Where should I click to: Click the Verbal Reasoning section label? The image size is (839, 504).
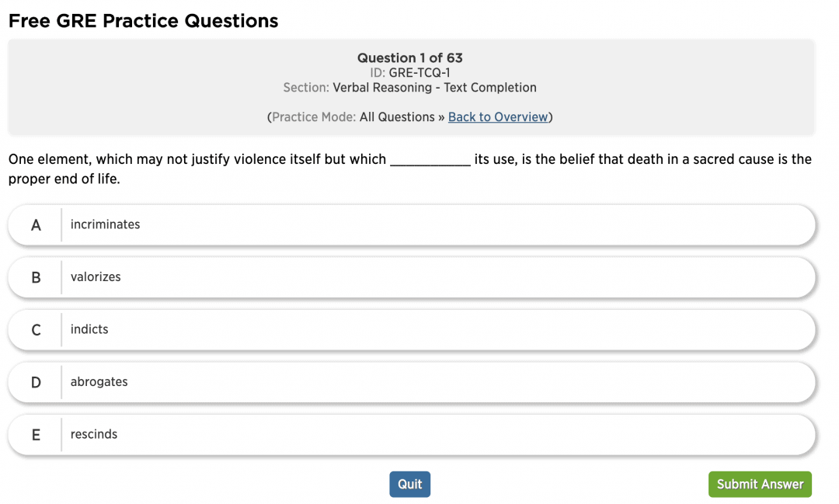[x=433, y=87]
